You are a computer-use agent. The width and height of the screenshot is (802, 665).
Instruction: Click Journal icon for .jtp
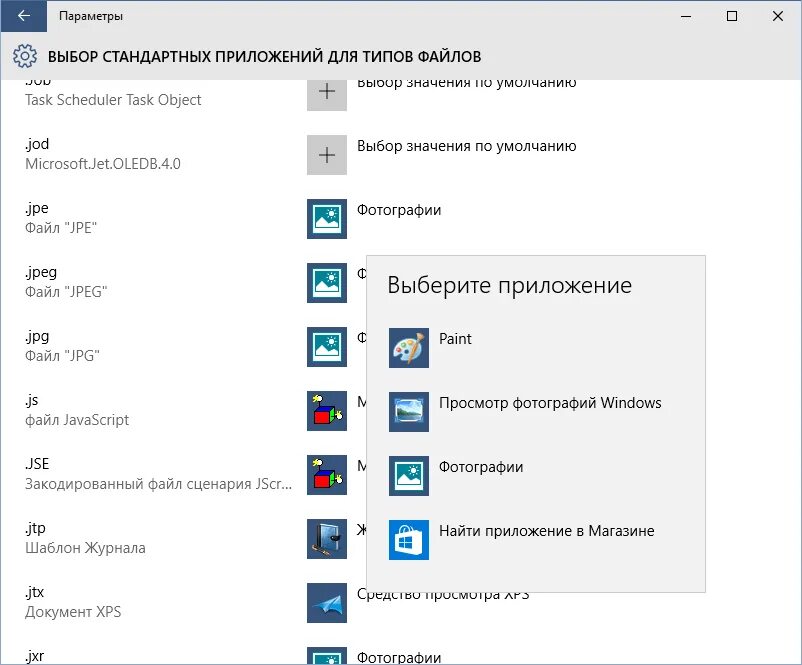[x=327, y=539]
